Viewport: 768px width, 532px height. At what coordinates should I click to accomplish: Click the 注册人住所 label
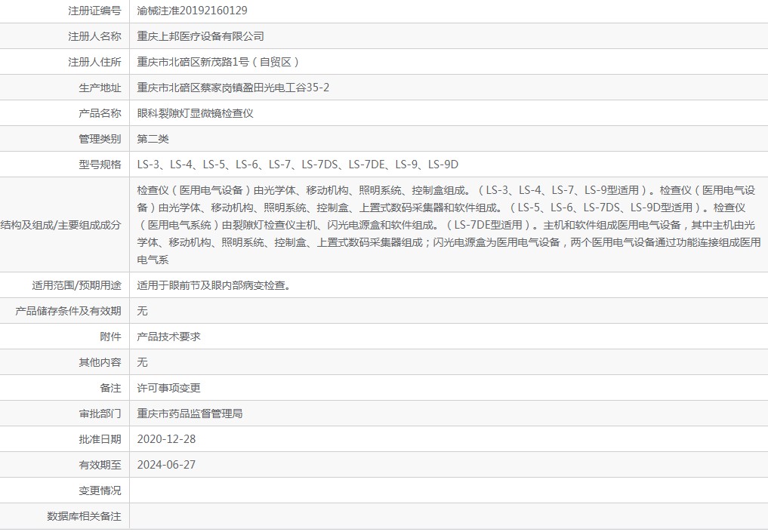tap(94, 62)
